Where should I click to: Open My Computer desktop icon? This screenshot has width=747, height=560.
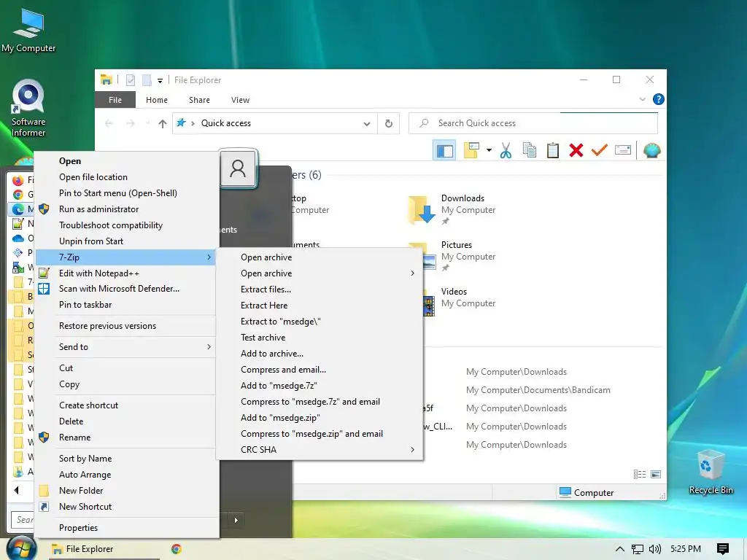(28, 30)
